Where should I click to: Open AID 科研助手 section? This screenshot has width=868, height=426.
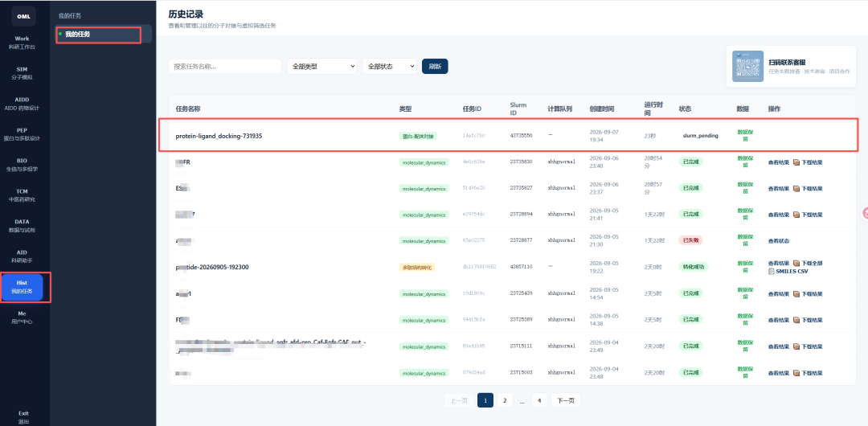[x=23, y=256]
